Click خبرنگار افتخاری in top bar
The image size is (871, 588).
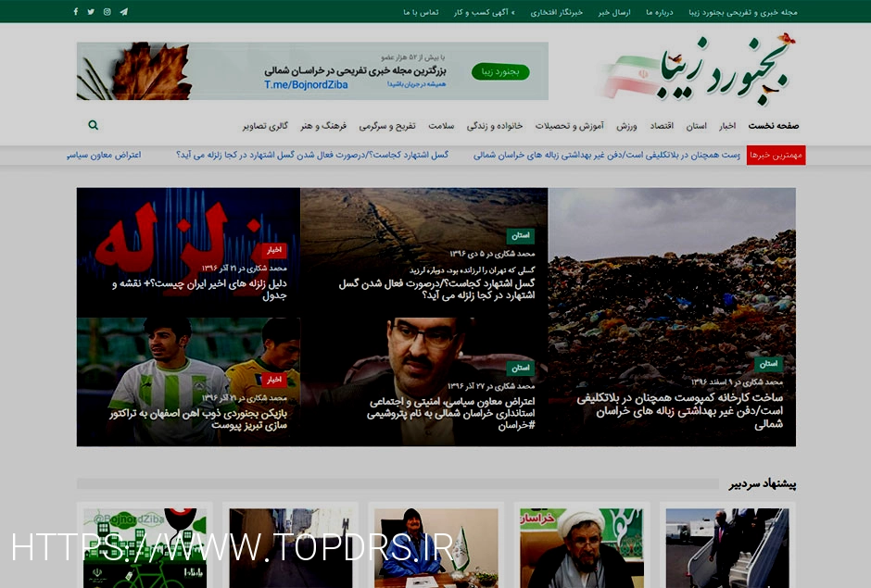point(556,12)
